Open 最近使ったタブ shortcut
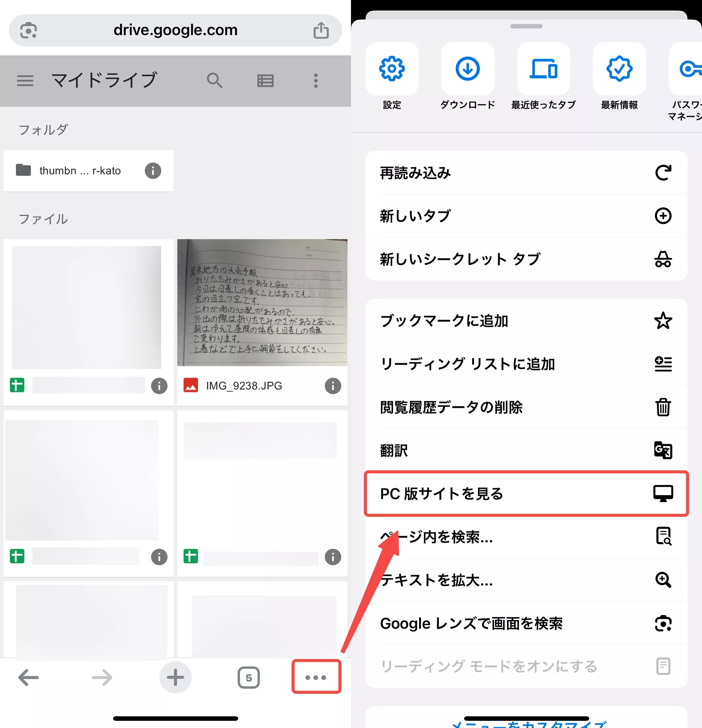This screenshot has width=702, height=728. (543, 69)
